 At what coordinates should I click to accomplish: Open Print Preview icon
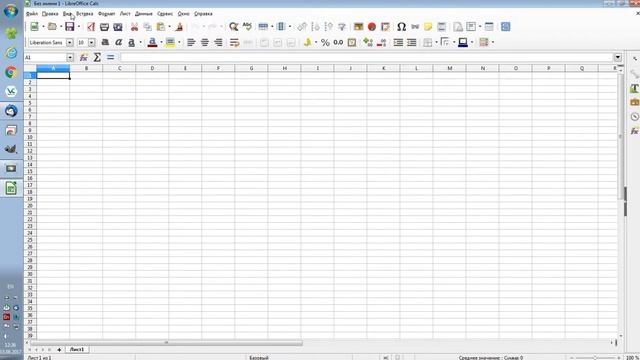[x=118, y=27]
